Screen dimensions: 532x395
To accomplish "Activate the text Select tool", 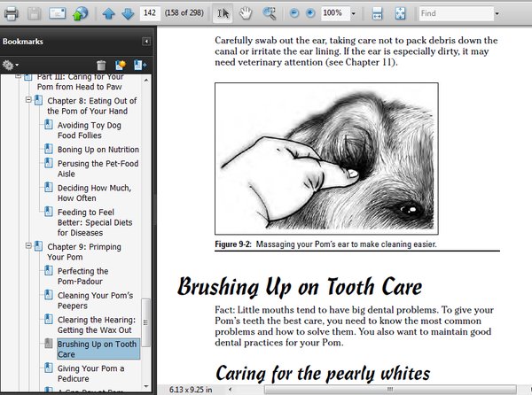I will (x=223, y=14).
